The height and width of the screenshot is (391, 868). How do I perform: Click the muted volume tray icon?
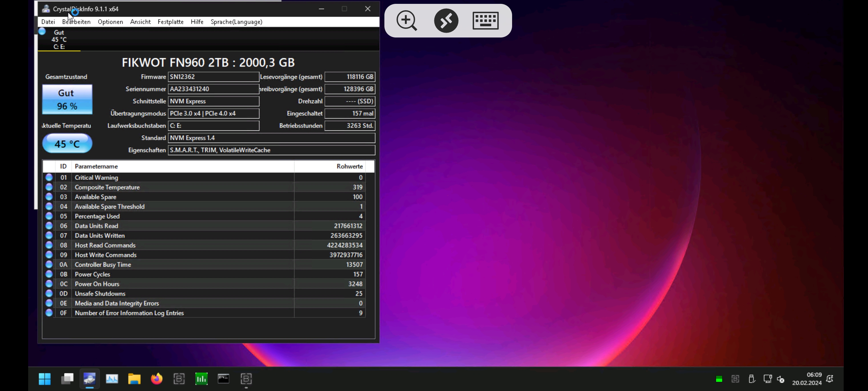(x=780, y=379)
